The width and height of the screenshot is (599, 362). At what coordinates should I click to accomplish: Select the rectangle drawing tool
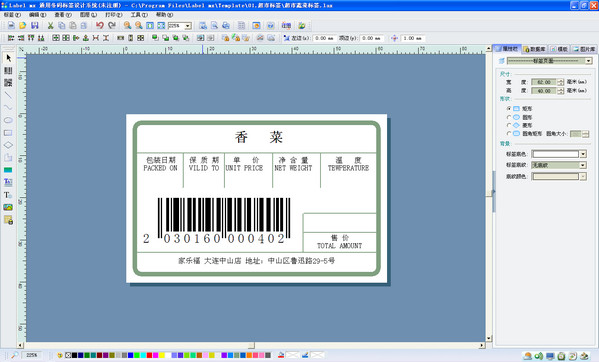8,133
